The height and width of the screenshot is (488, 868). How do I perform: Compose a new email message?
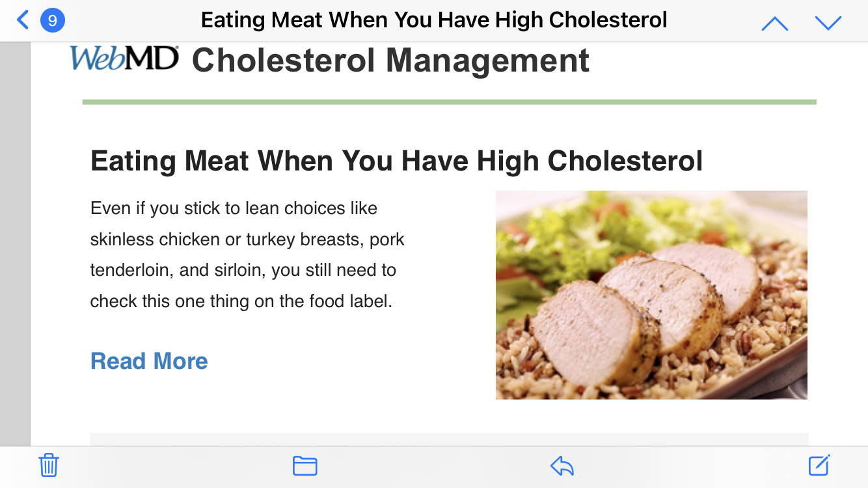tap(819, 466)
